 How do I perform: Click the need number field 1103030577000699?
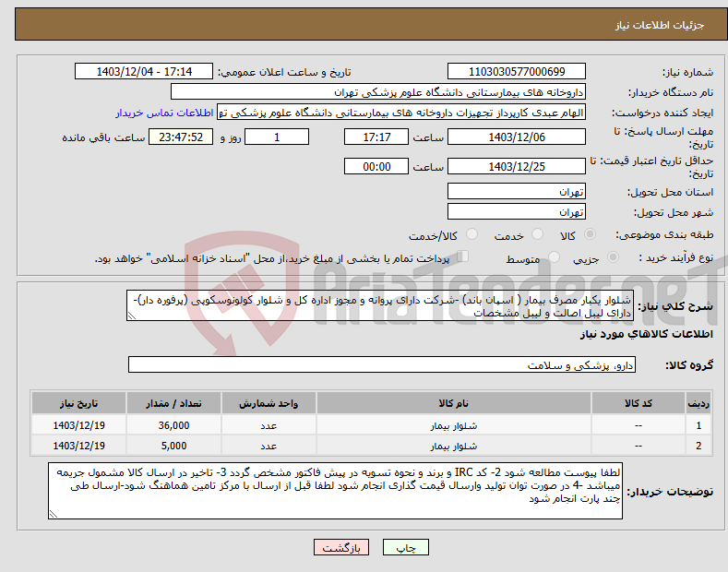coord(517,72)
